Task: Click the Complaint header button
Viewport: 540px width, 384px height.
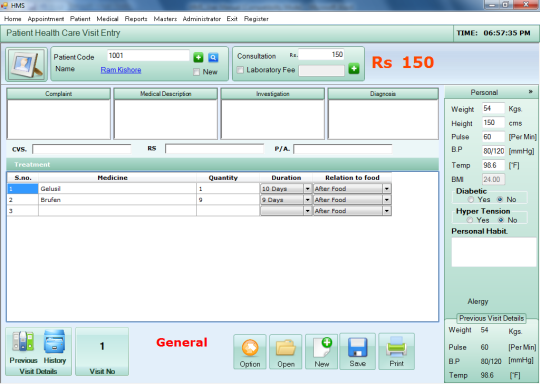Action: coord(59,94)
